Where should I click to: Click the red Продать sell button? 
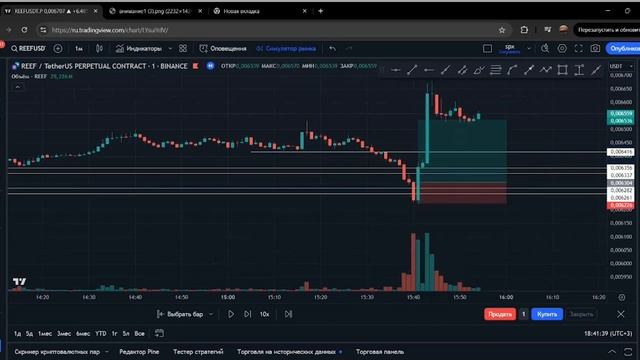(x=500, y=314)
